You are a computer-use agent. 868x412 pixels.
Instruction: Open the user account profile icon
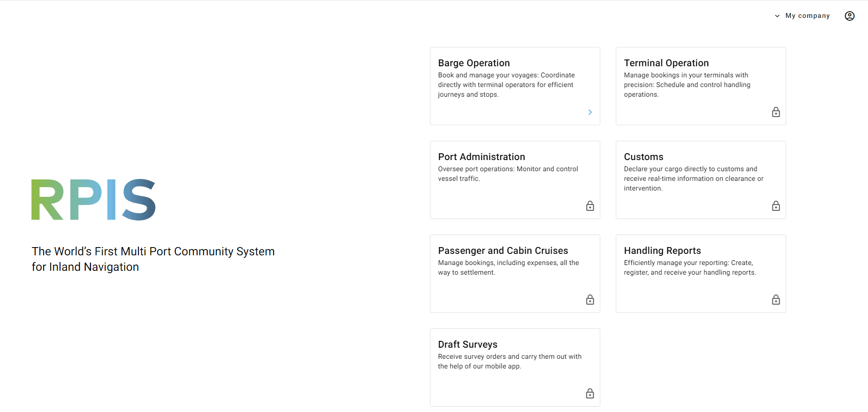tap(850, 16)
